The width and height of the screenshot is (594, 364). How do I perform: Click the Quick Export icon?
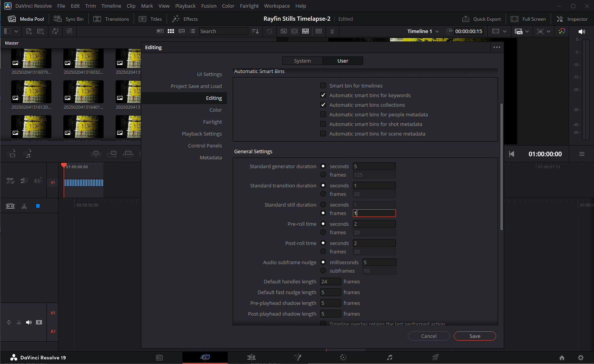coord(466,19)
